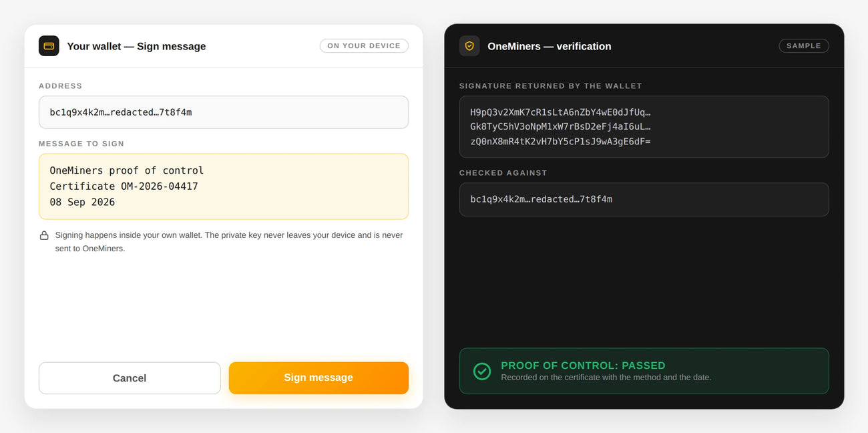
Task: Click the OneMiners shield verification icon
Action: pos(469,46)
